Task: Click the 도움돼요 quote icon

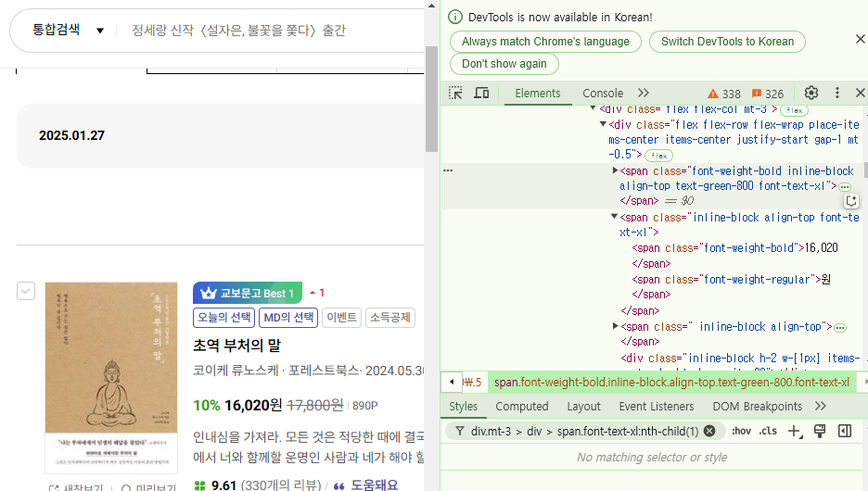Action: (x=338, y=486)
